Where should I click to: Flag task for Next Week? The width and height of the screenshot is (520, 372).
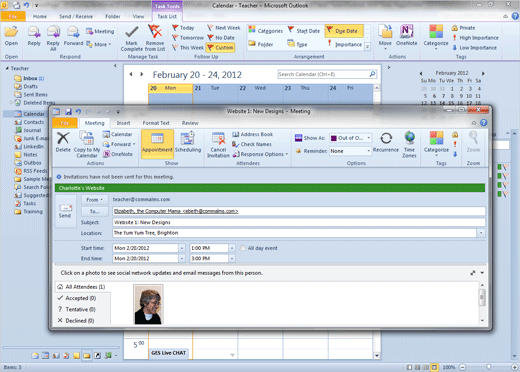click(223, 28)
